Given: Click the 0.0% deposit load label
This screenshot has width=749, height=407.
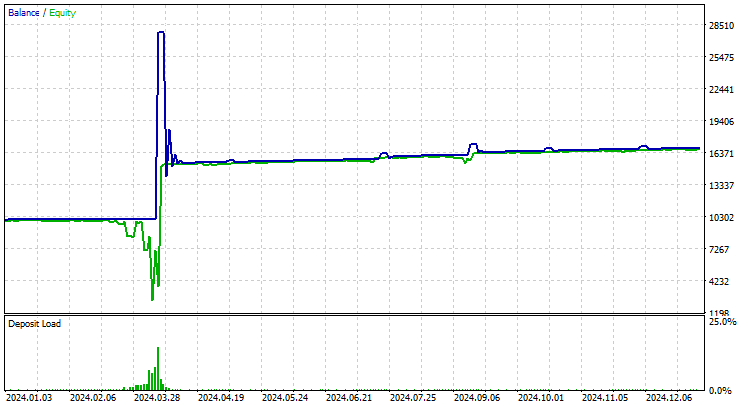Looking at the screenshot, I should pyautogui.click(x=720, y=391).
